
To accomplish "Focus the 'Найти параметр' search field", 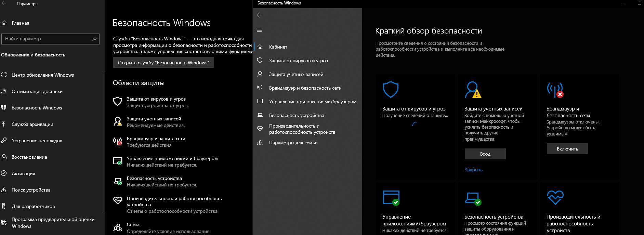I will (50, 39).
